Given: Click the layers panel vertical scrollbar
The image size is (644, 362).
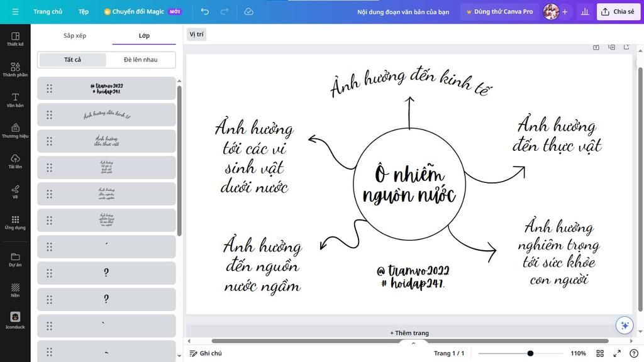Looking at the screenshot, I should [179, 161].
